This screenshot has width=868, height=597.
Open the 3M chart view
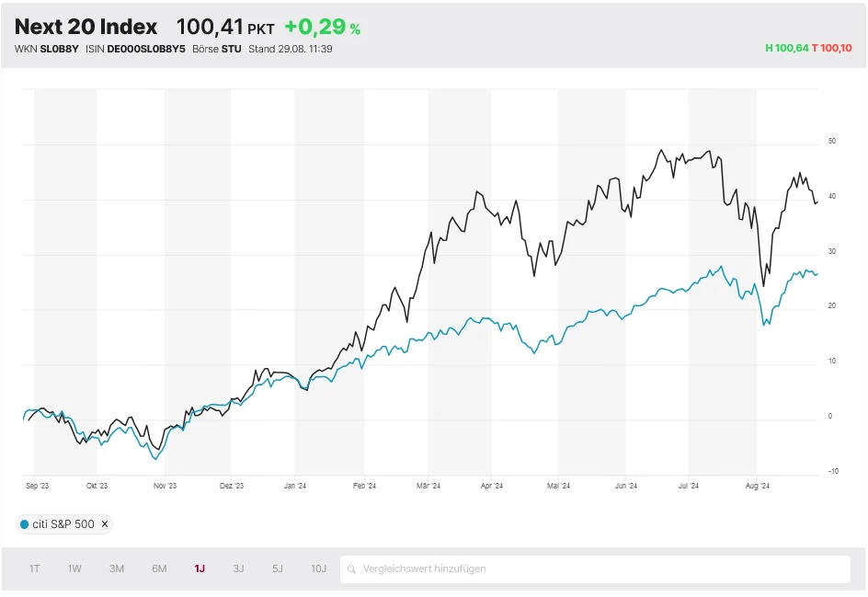[117, 568]
